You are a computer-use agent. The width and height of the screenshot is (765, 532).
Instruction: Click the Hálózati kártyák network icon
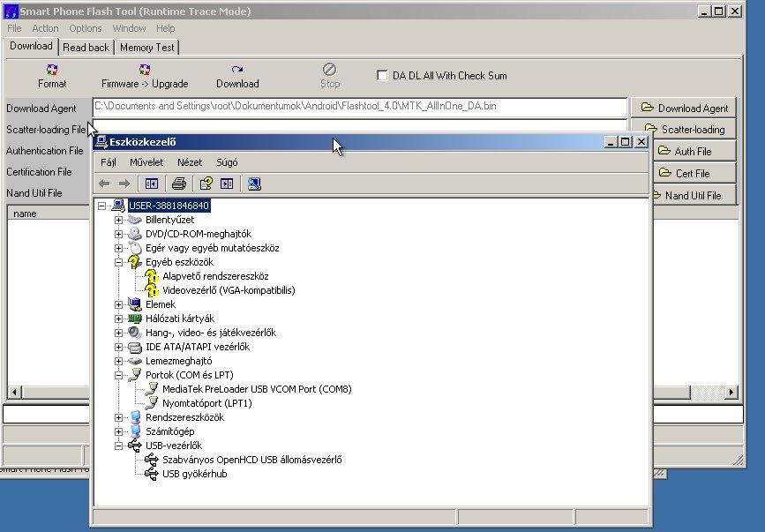pos(135,318)
